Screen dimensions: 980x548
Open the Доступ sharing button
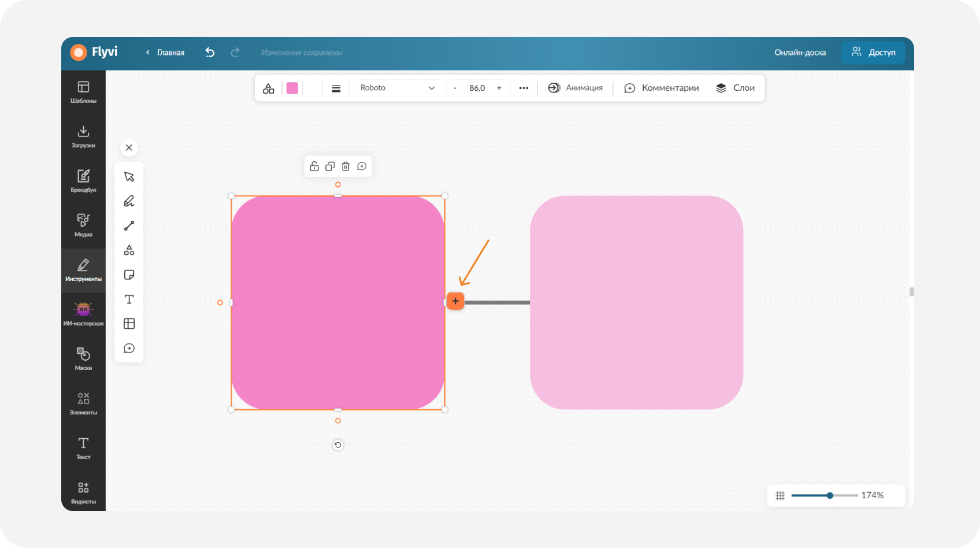[x=873, y=53]
